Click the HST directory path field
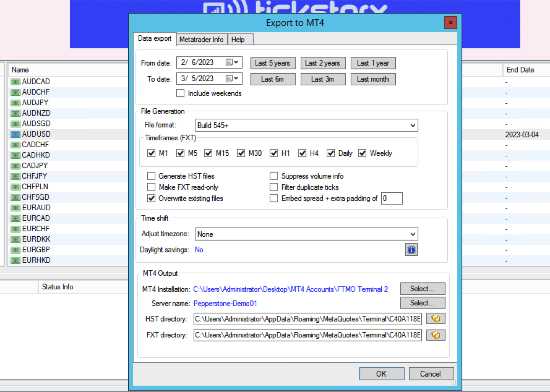This screenshot has width=550, height=392. 308,319
